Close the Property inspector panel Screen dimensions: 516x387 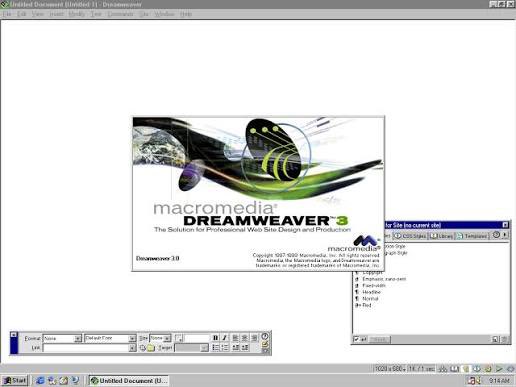tap(13, 335)
